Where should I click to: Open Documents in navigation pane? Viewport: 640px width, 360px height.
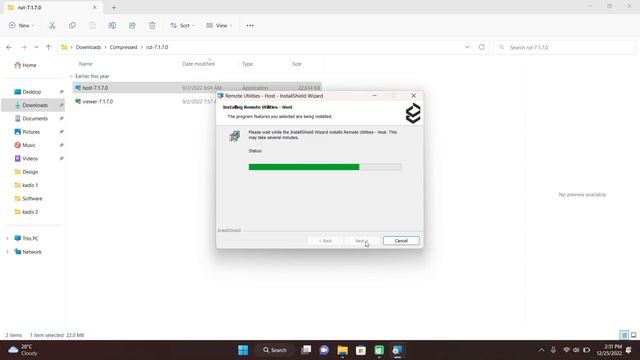coord(31,118)
